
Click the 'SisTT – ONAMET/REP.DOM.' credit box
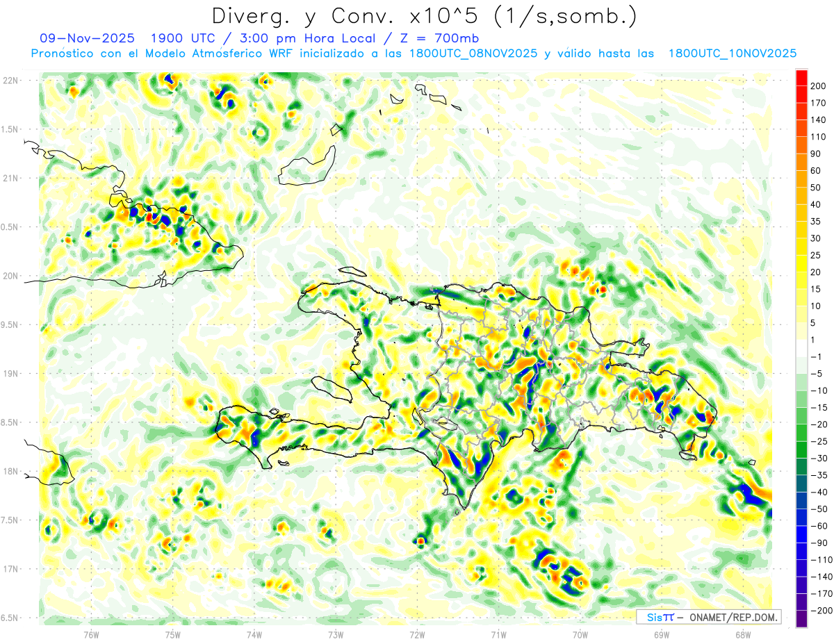(708, 617)
